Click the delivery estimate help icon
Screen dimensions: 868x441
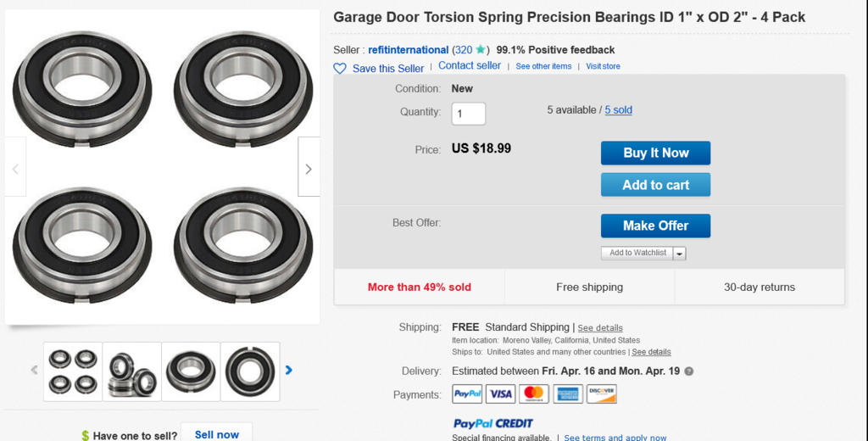tap(689, 371)
